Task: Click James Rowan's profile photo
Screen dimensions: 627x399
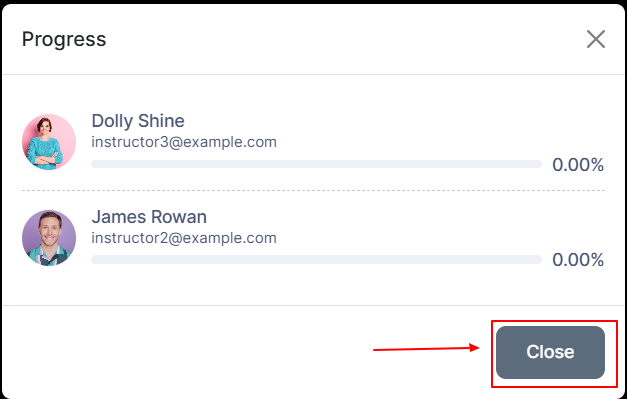Action: [49, 238]
